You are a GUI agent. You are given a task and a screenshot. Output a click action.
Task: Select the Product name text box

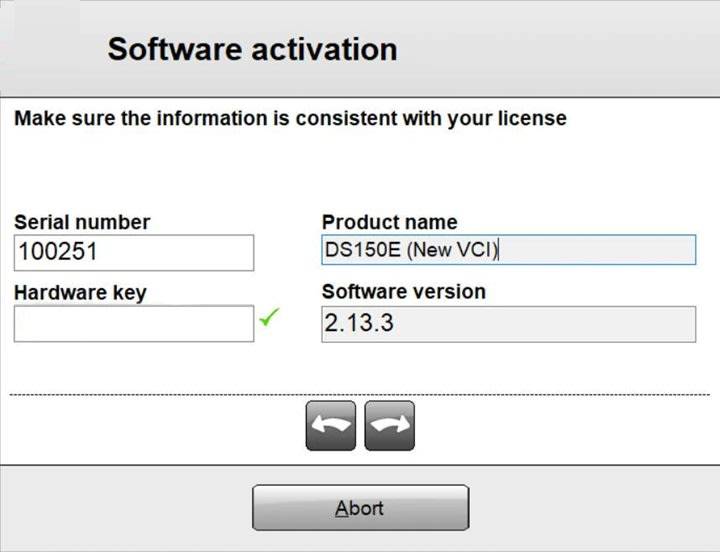(508, 250)
